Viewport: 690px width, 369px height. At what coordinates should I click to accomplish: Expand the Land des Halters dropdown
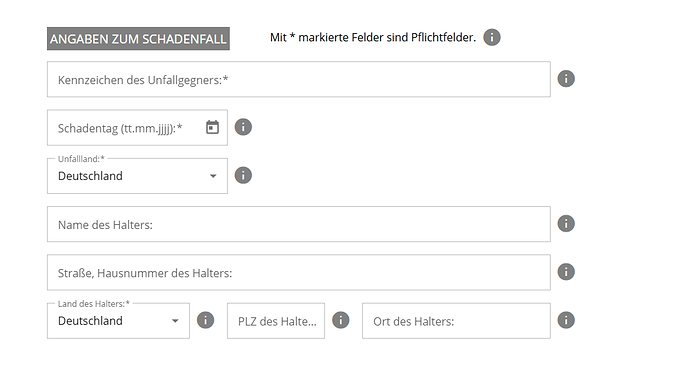tap(118, 321)
